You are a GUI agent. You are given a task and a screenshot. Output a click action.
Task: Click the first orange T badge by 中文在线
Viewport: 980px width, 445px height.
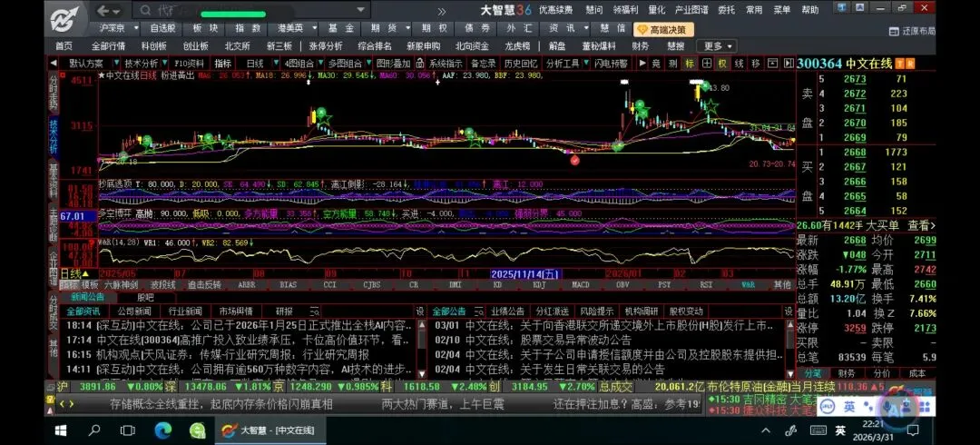pos(899,64)
